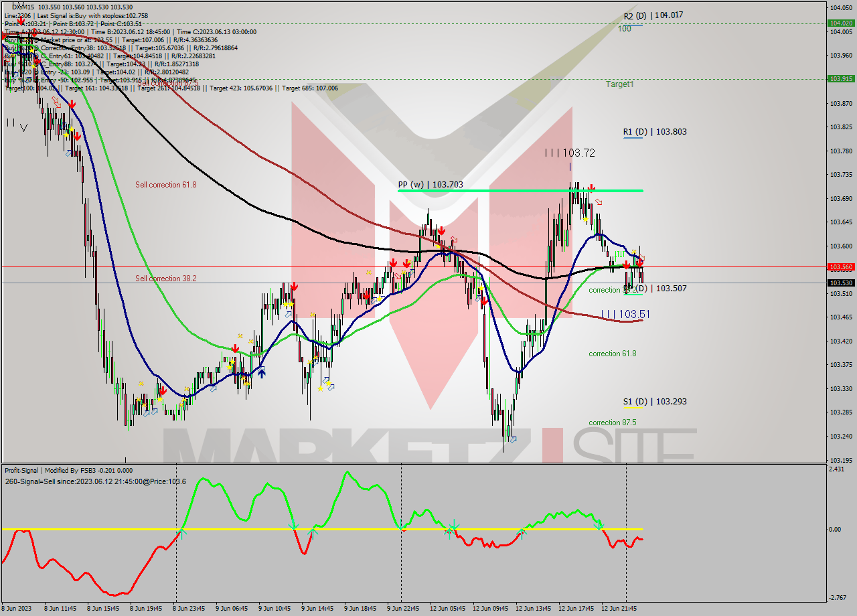This screenshot has width=857, height=616.
Task: Click the 'correction 87.5' green label
Action: [613, 422]
